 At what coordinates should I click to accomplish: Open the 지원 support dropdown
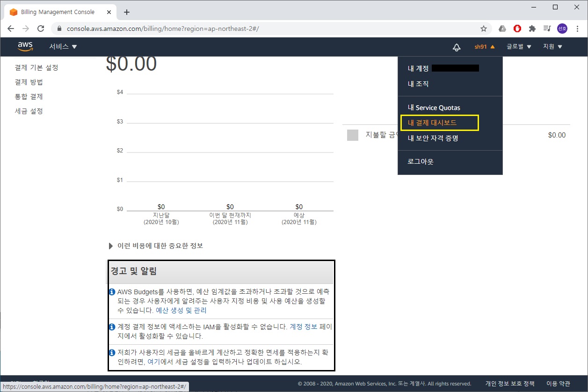coord(552,47)
